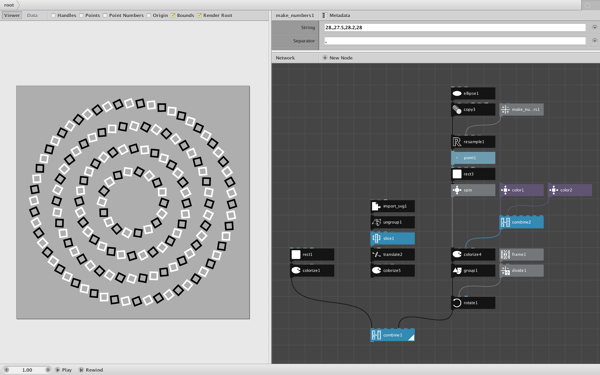Select the rect1 node

point(312,254)
